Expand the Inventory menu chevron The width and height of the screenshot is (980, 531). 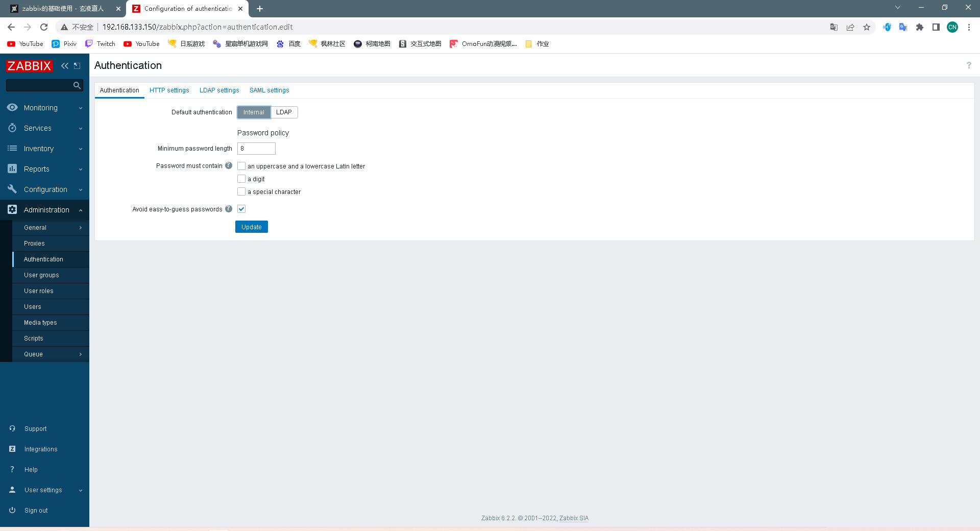click(x=81, y=149)
